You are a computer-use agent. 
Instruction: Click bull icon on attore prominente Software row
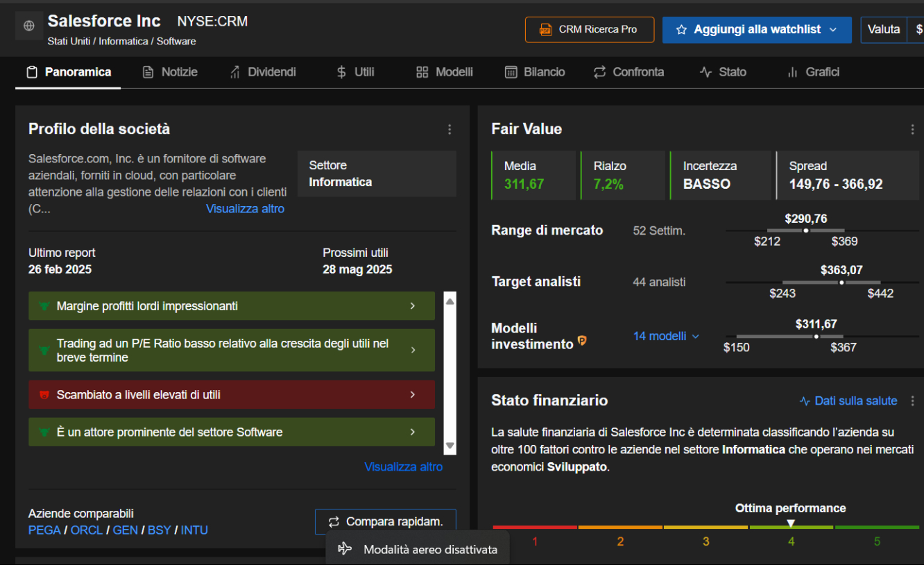click(44, 432)
